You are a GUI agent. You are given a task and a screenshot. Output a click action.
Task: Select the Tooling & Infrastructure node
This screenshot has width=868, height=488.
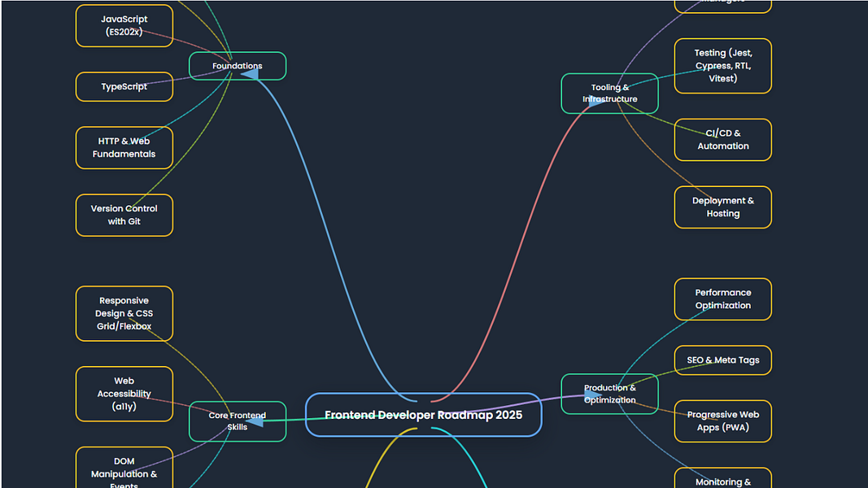[x=609, y=94]
